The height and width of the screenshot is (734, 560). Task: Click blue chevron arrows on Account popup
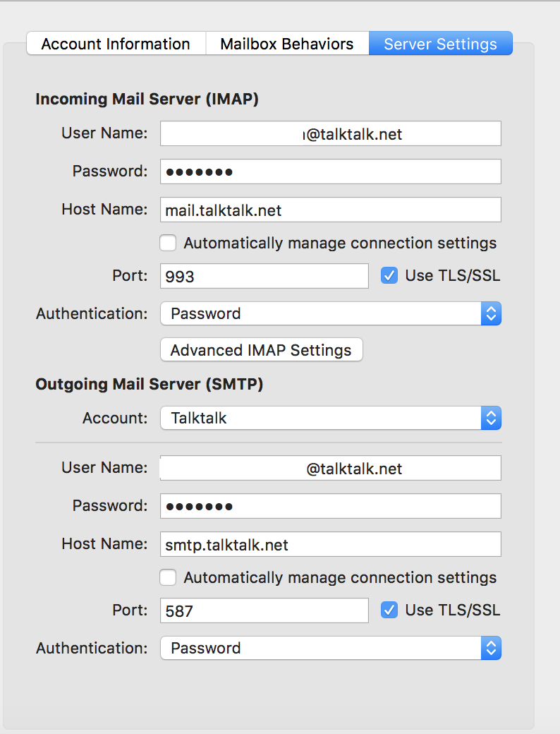(x=491, y=418)
